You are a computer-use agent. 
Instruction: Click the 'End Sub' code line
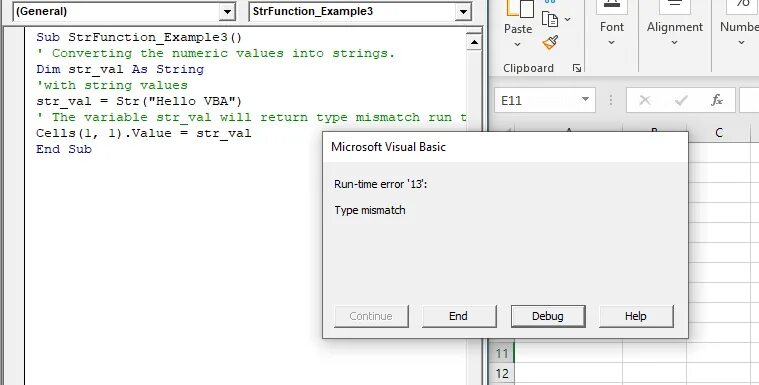click(x=64, y=149)
